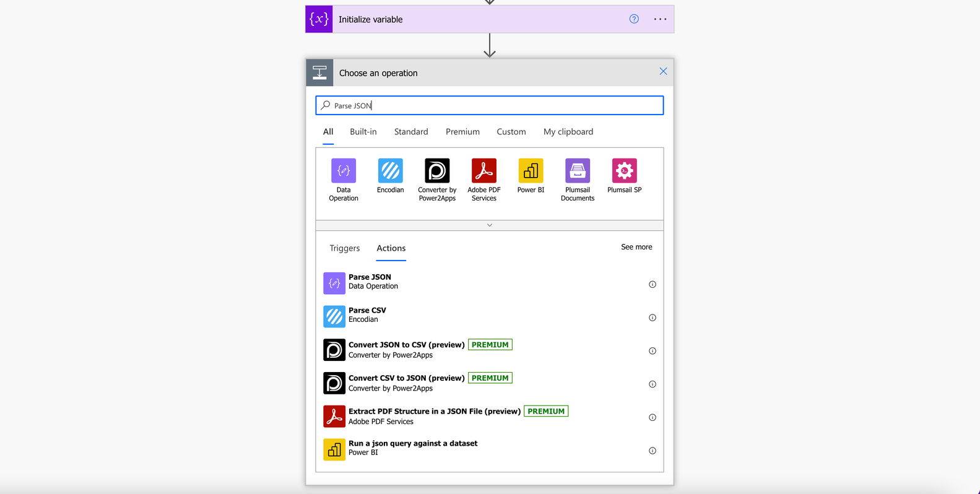
Task: Select the Actions tab
Action: pyautogui.click(x=391, y=248)
